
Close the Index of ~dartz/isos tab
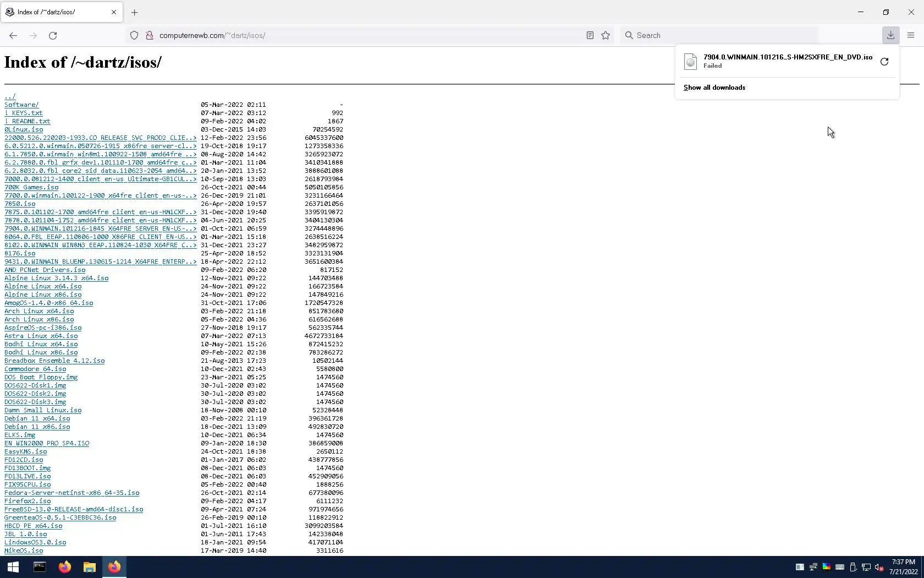(x=114, y=12)
